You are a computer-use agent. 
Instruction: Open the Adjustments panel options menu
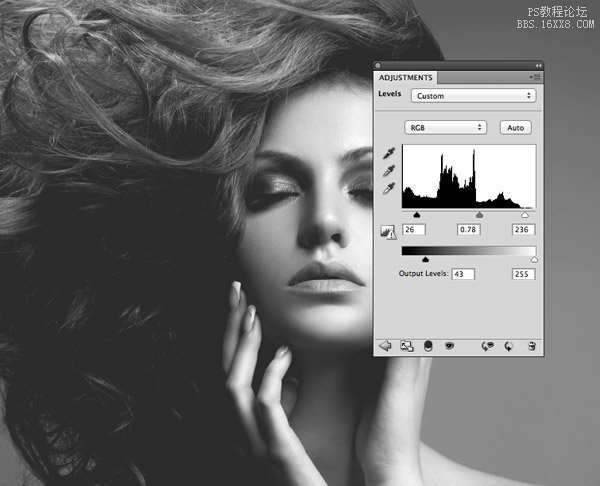point(536,77)
